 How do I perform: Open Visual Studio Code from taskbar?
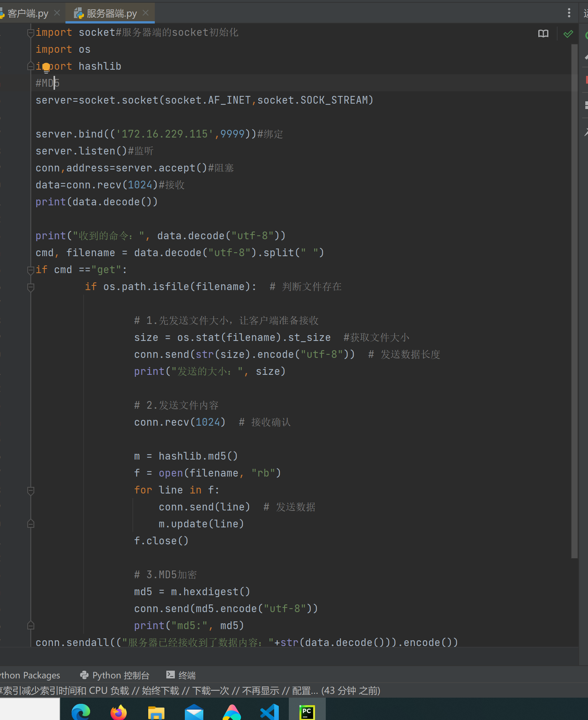point(270,712)
